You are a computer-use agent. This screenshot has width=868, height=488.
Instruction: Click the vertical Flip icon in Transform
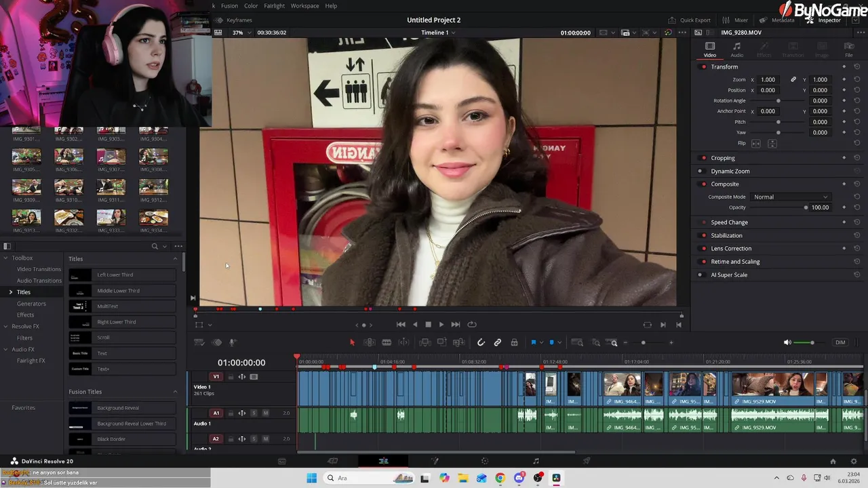click(x=772, y=144)
